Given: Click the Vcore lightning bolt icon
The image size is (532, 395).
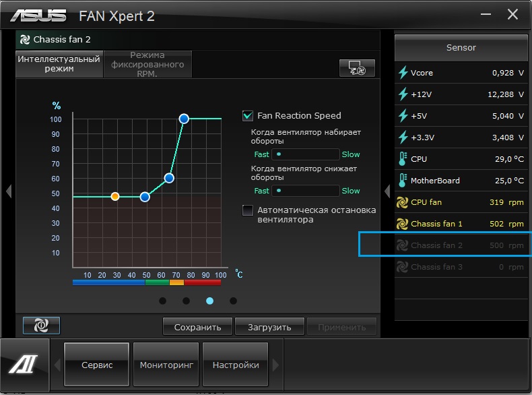Looking at the screenshot, I should (x=403, y=73).
